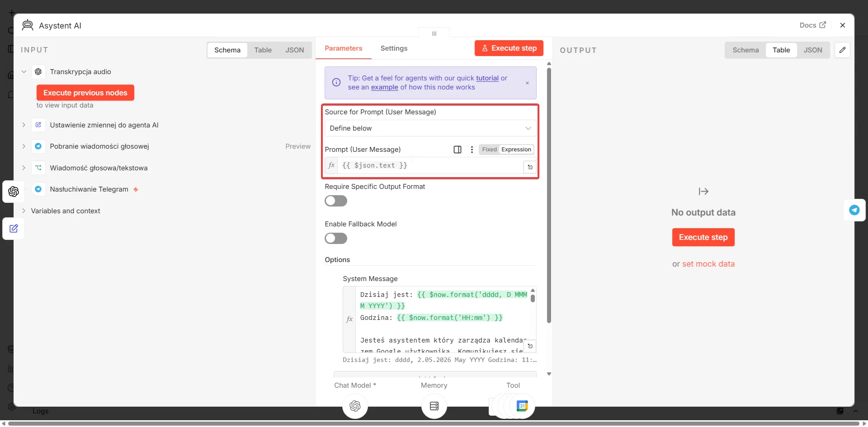Open the Prompt three-dot options menu
This screenshot has width=868, height=427.
point(472,150)
